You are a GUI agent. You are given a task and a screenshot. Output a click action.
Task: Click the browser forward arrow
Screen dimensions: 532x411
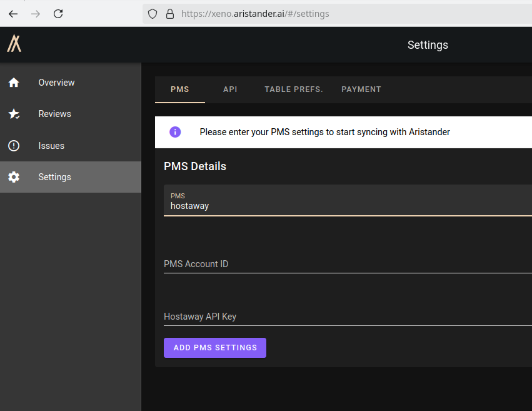pyautogui.click(x=36, y=14)
